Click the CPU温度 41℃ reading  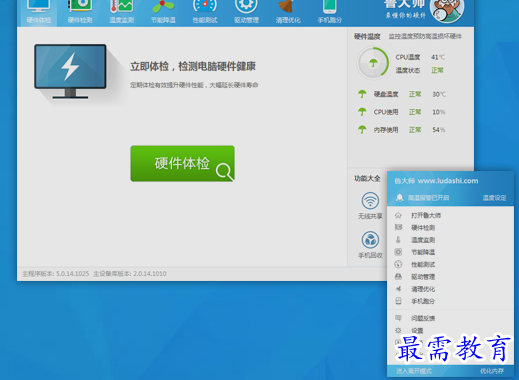(420, 57)
